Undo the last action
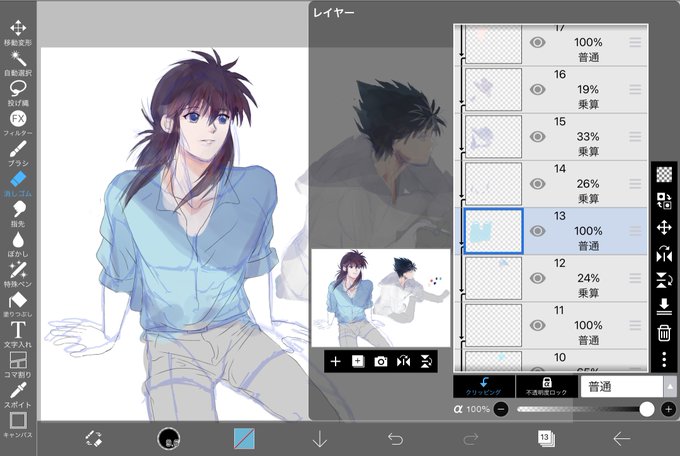Image resolution: width=680 pixels, height=456 pixels. click(x=395, y=439)
